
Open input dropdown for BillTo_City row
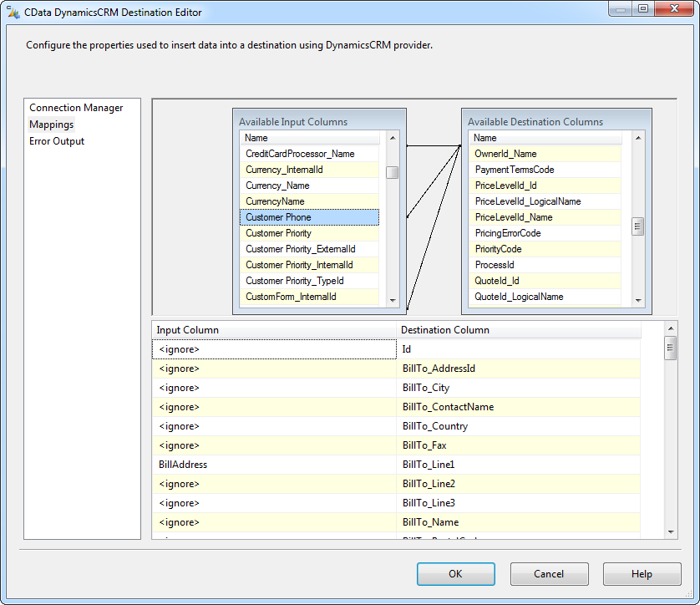point(274,388)
